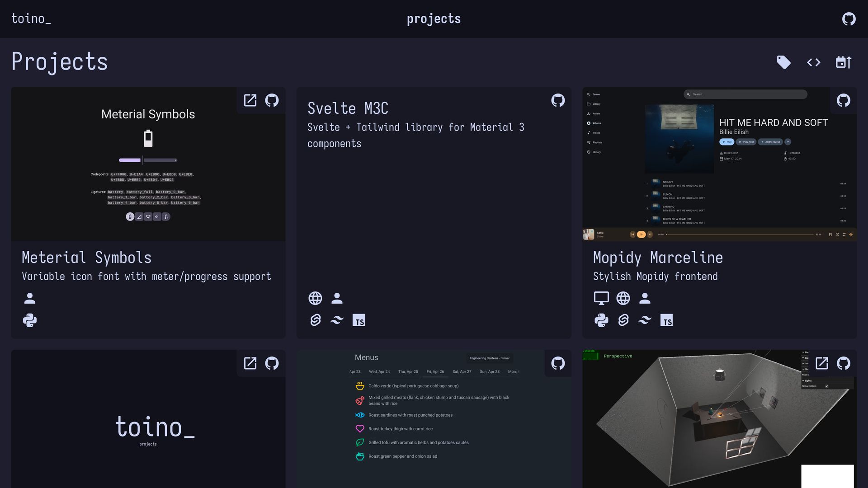Open the Svelte M3C project title
Viewport: 868px width, 488px height.
point(348,108)
